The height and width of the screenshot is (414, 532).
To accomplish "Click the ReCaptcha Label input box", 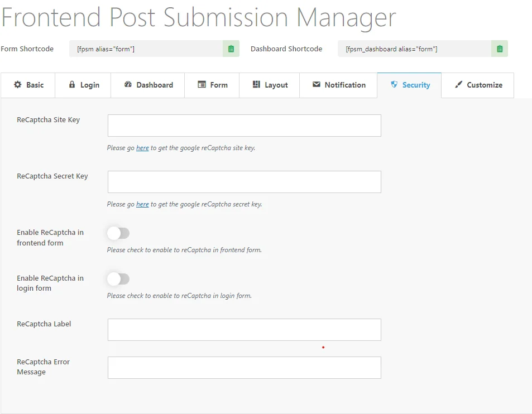I will click(x=245, y=330).
